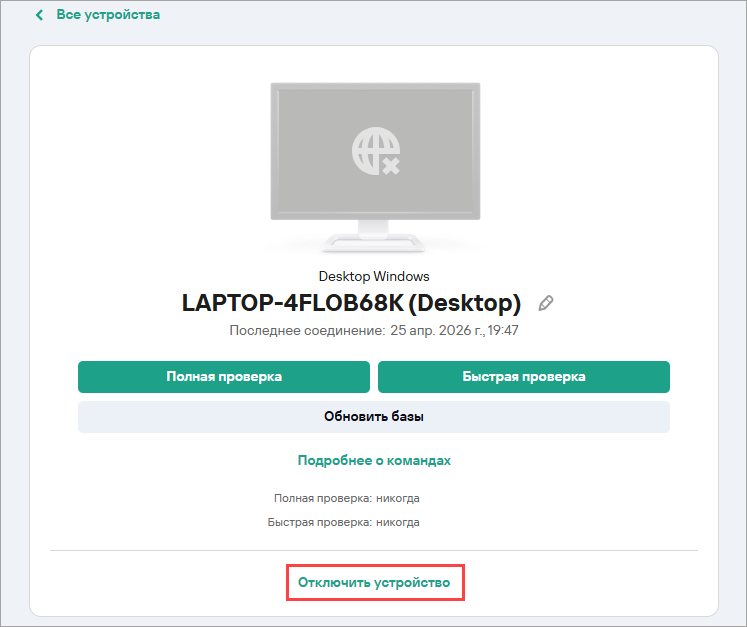
Task: Go back to Все устройства
Action: pos(108,15)
